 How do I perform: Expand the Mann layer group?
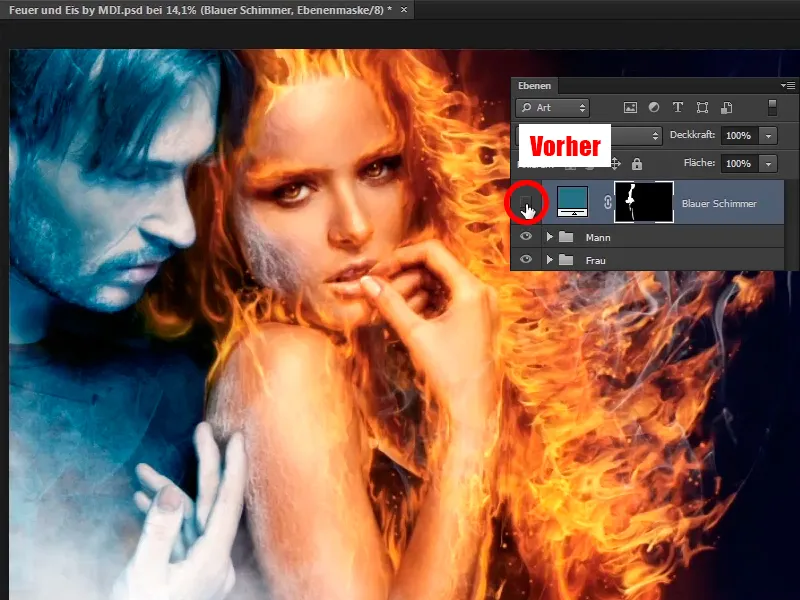coord(549,237)
